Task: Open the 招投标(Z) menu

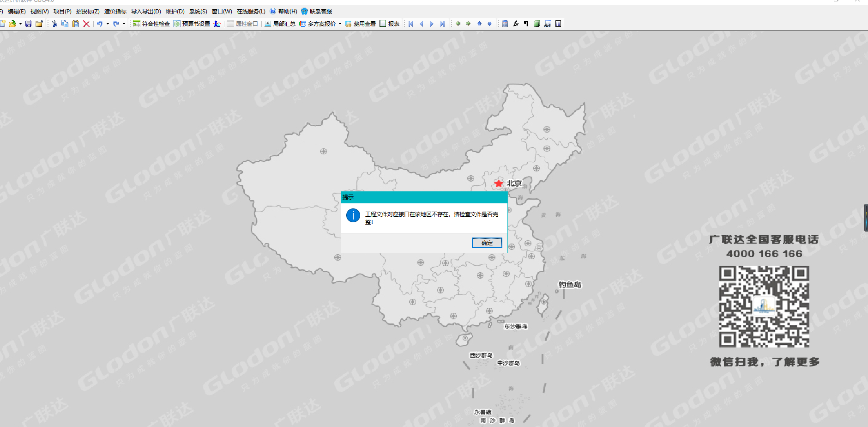Action: [88, 11]
